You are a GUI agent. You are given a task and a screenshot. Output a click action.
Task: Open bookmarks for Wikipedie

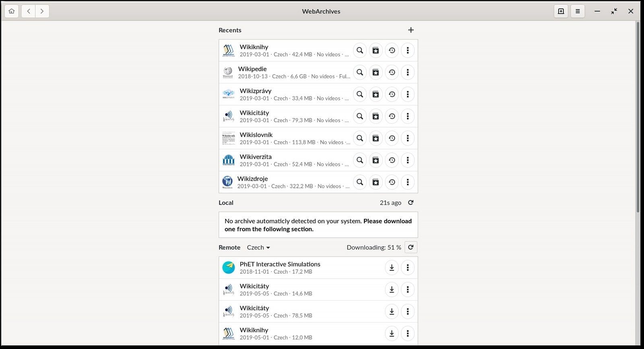pyautogui.click(x=376, y=72)
